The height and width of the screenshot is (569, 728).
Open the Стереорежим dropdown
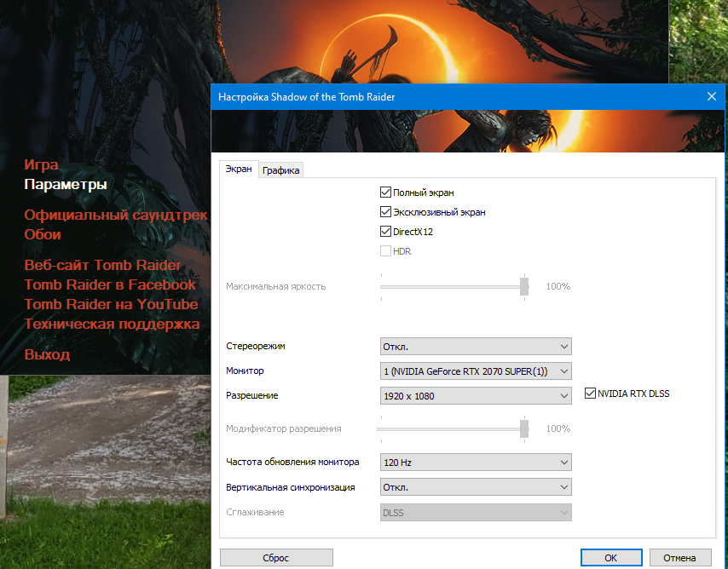[476, 346]
